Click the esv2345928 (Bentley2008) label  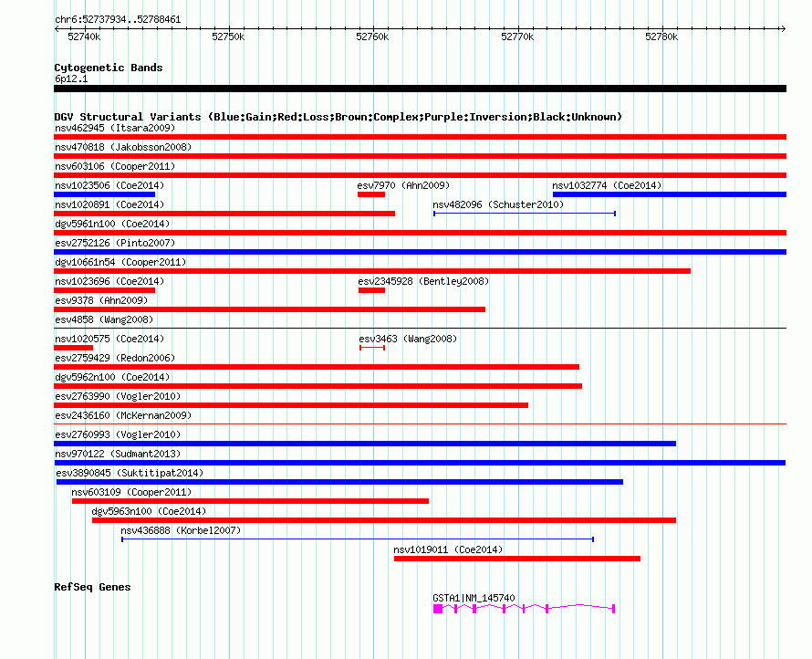coord(423,281)
